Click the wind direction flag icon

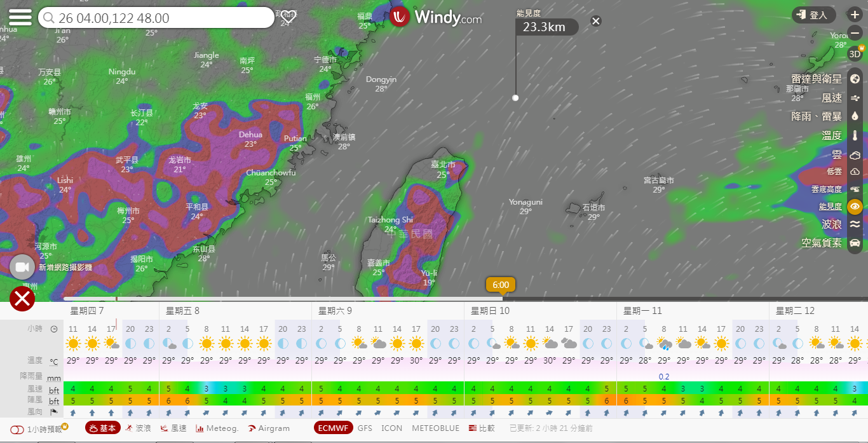tap(54, 413)
